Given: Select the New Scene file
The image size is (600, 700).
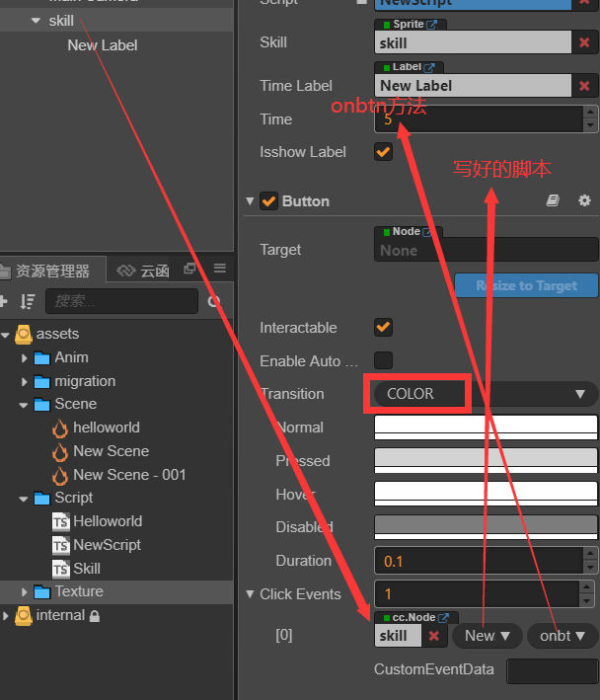Looking at the screenshot, I should click(111, 451).
